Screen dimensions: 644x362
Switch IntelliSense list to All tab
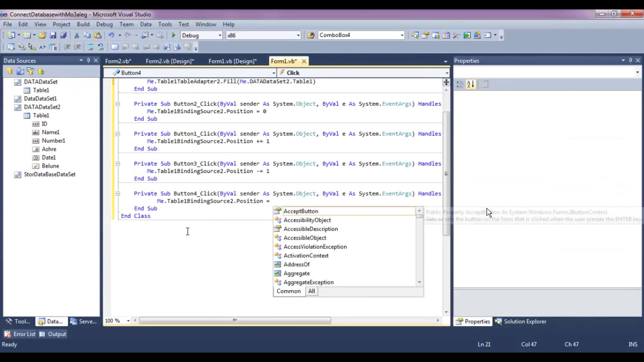[311, 291]
